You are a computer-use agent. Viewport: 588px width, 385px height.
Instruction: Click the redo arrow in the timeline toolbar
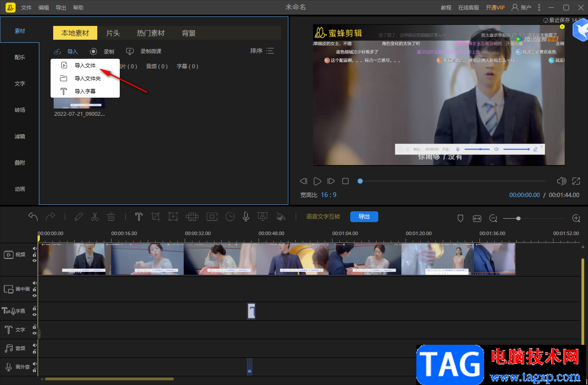pyautogui.click(x=50, y=216)
